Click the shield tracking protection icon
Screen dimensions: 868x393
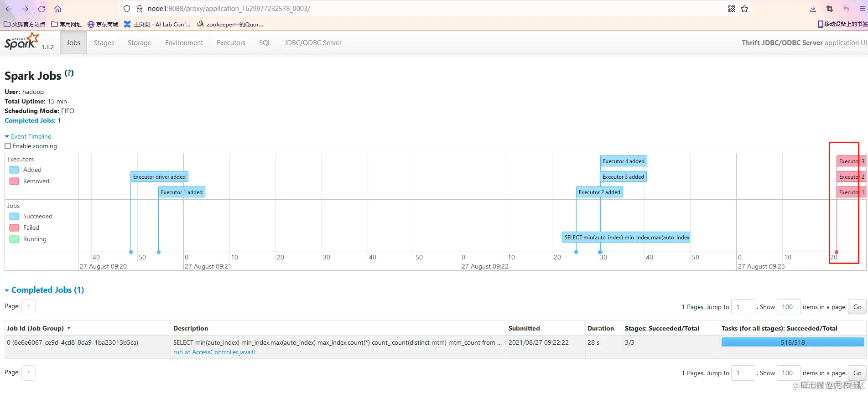[127, 9]
